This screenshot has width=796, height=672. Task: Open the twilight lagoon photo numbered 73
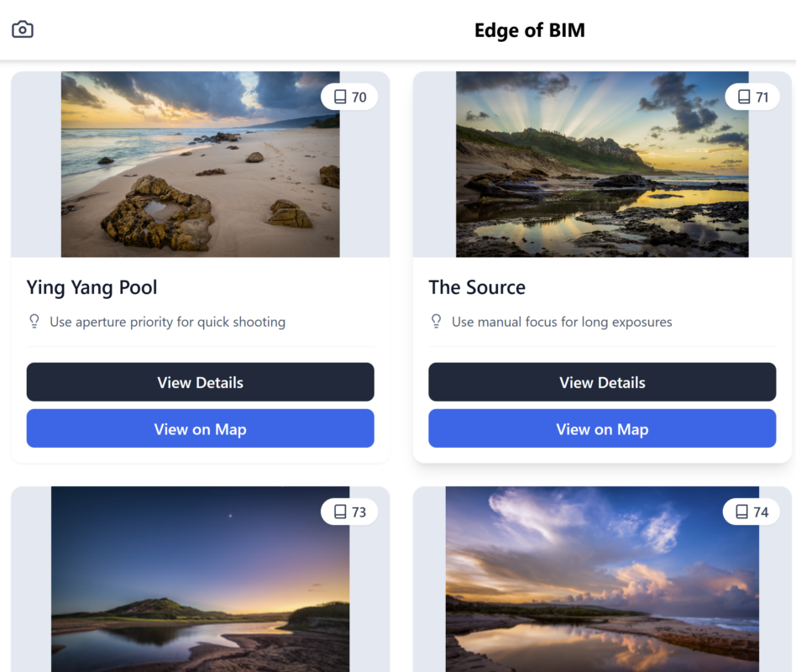(200, 579)
